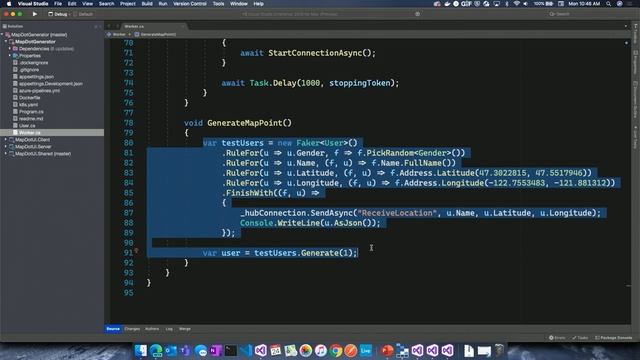Select the Log tab at editor bottom
The width and height of the screenshot is (640, 360).
click(x=169, y=329)
